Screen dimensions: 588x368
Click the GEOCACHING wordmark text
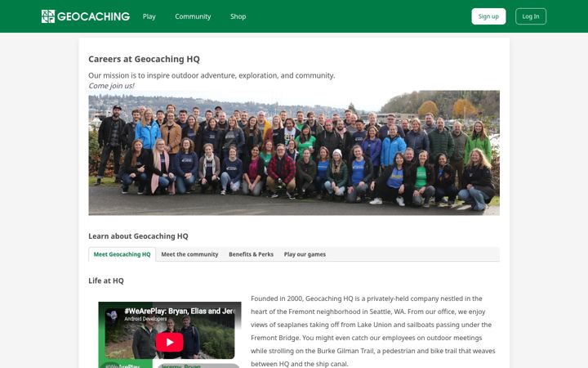[x=93, y=16]
